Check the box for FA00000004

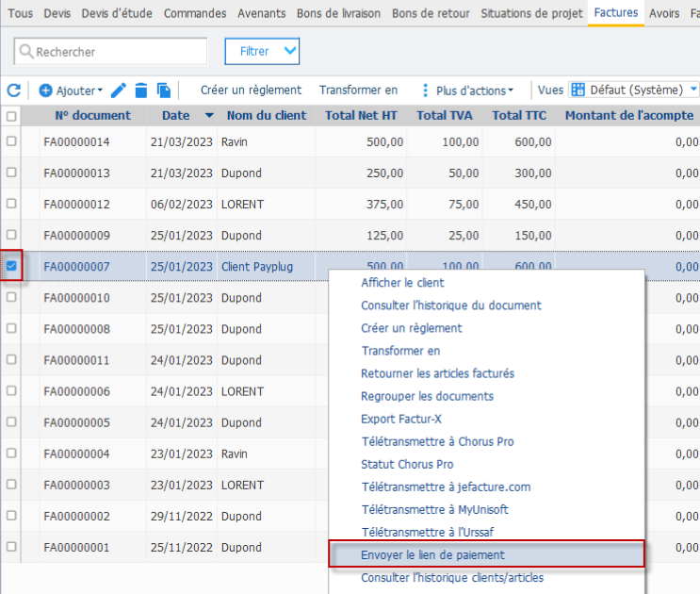pos(11,454)
